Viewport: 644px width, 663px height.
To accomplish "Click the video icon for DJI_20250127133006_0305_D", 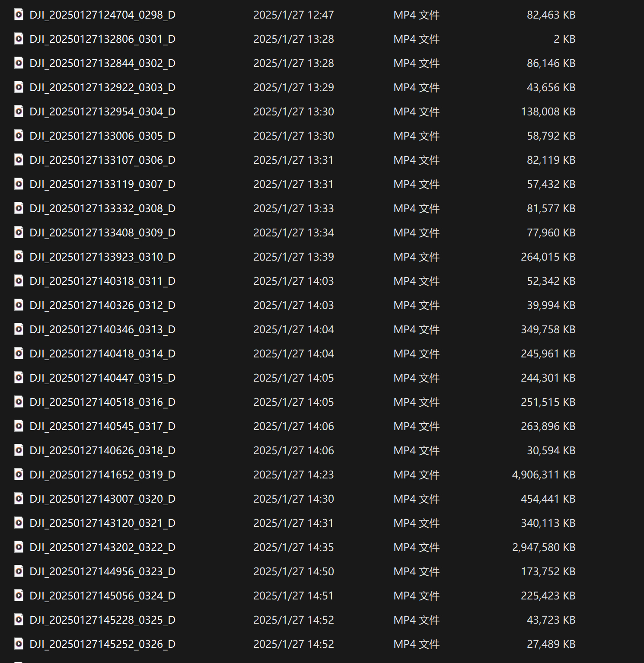I will pos(19,136).
